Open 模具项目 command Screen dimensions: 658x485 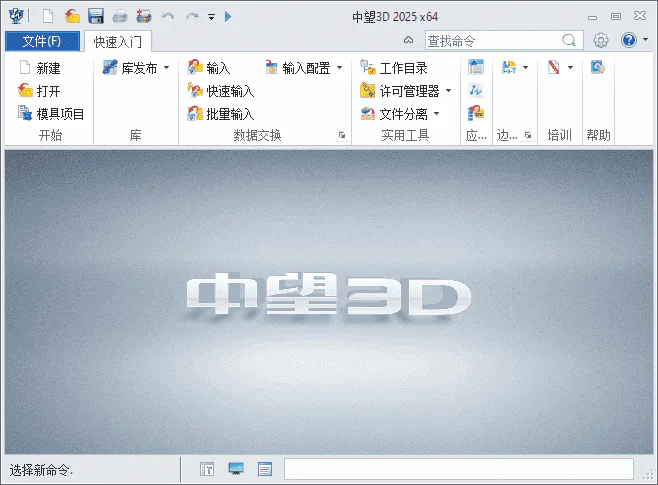pos(51,113)
